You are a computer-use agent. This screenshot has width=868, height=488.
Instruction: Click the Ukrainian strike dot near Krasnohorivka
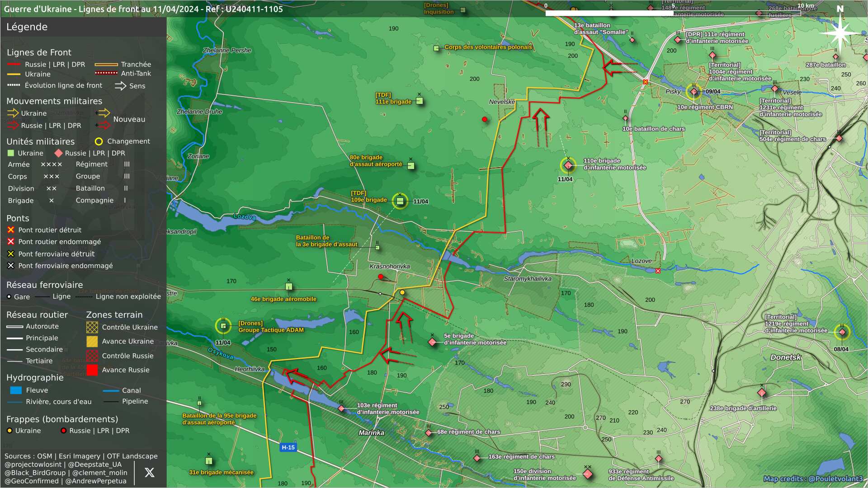[402, 293]
